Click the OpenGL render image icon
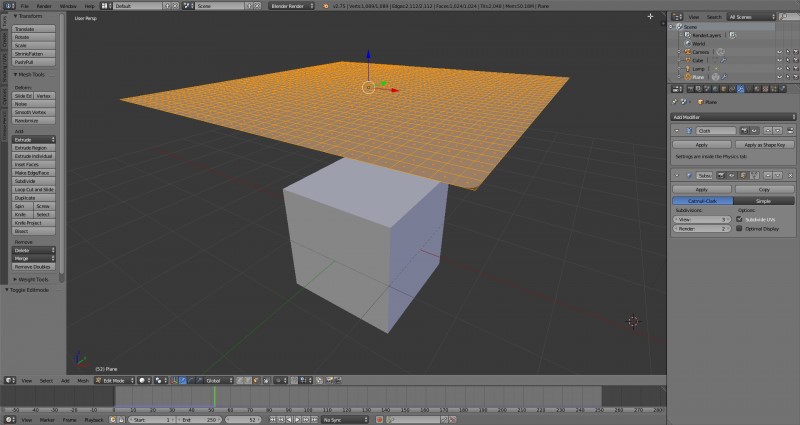Viewport: 800px width, 425px height. pyautogui.click(x=330, y=381)
